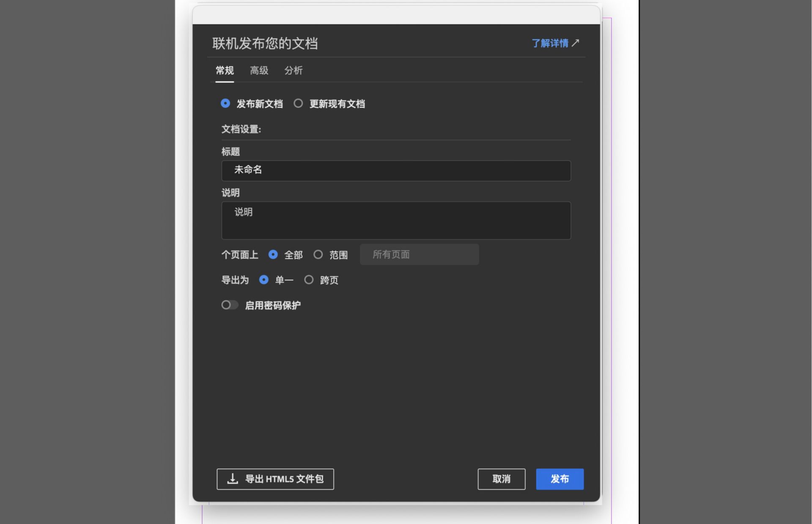Click the 标题 field showing 未命名
The width and height of the screenshot is (812, 524).
(395, 170)
